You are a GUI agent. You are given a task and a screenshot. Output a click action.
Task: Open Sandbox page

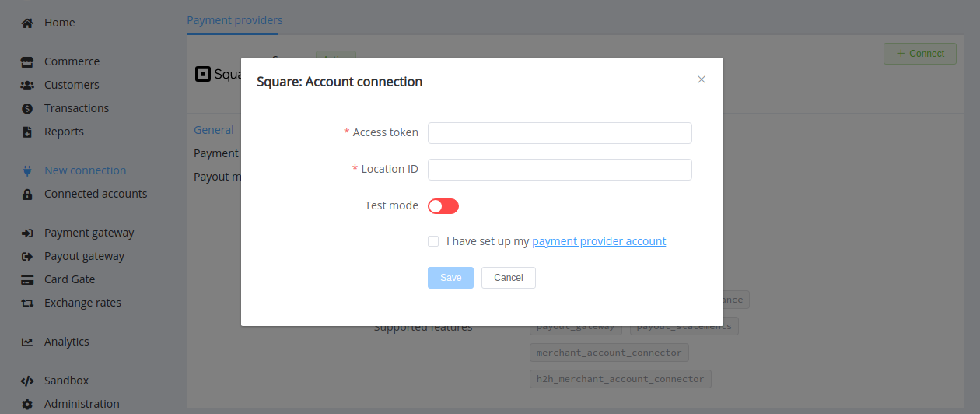pyautogui.click(x=67, y=381)
